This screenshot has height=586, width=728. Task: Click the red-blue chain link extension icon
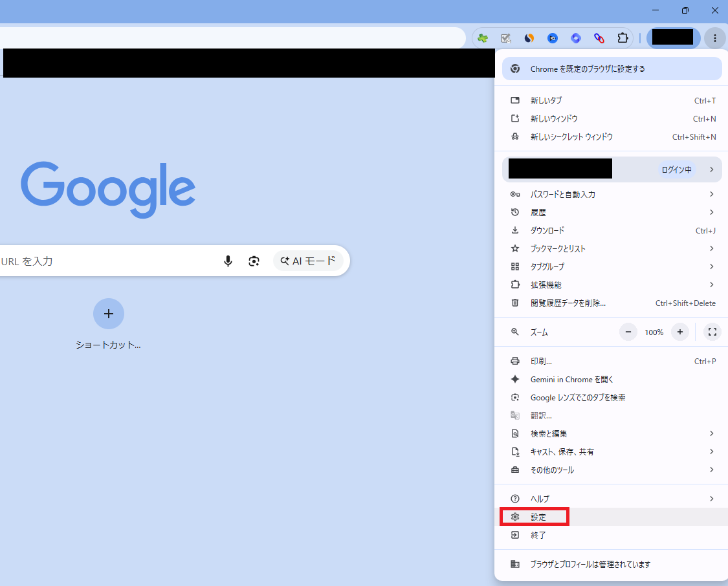pos(599,38)
